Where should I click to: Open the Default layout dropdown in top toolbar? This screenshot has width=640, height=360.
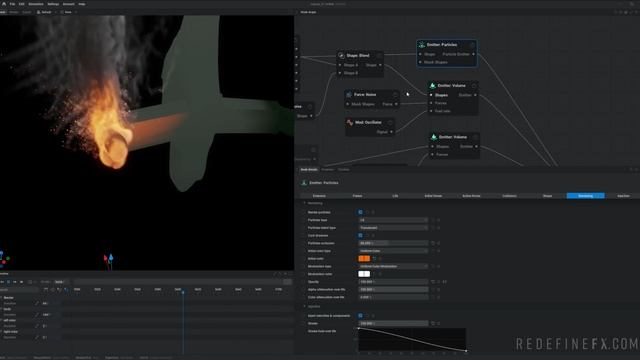click(x=46, y=12)
